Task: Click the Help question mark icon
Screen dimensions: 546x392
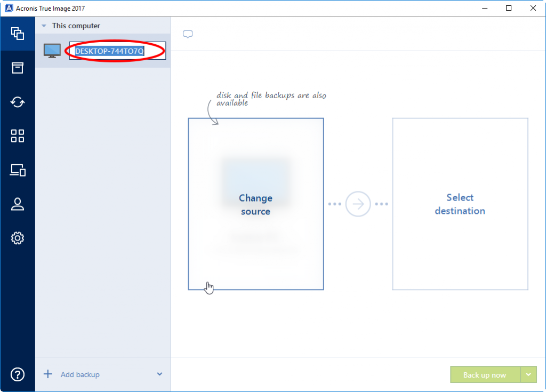Action: coord(18,374)
